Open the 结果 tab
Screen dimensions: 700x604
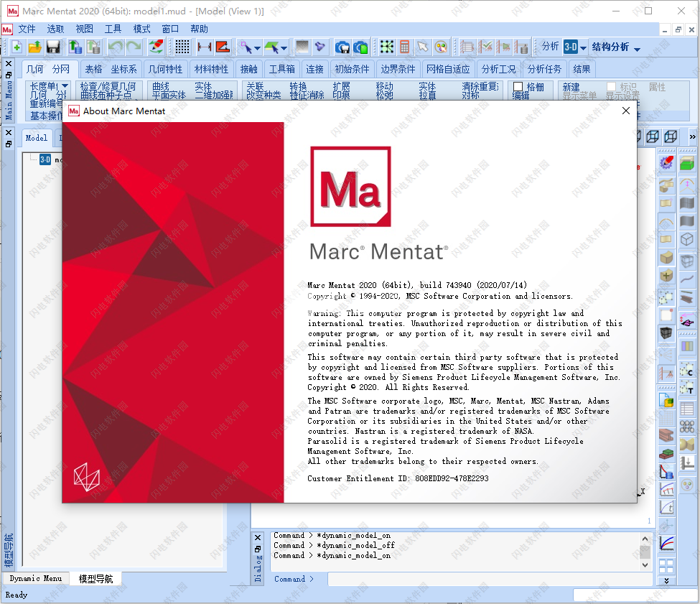click(582, 69)
